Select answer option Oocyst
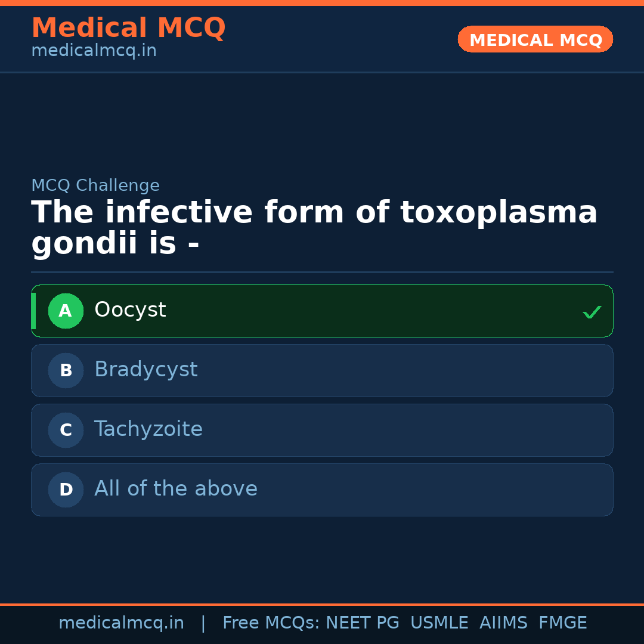This screenshot has width=644, height=644. pyautogui.click(x=322, y=311)
